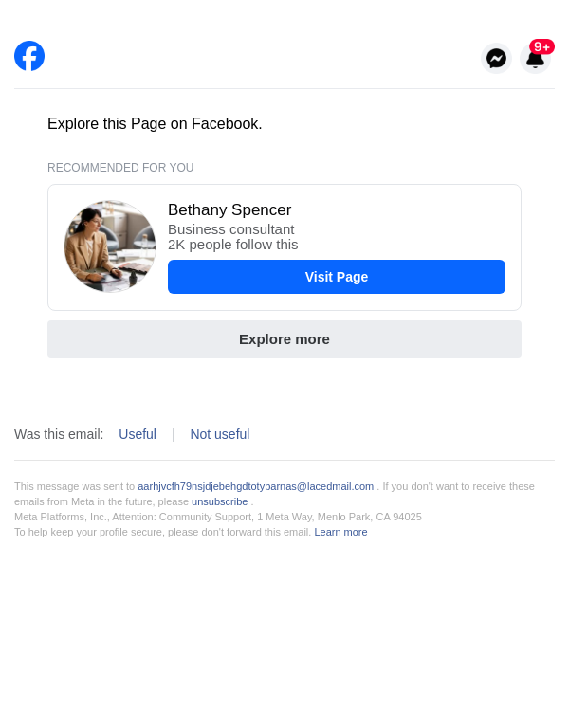The height and width of the screenshot is (728, 569).
Task: Click the unsubscribe link
Action: (x=219, y=501)
